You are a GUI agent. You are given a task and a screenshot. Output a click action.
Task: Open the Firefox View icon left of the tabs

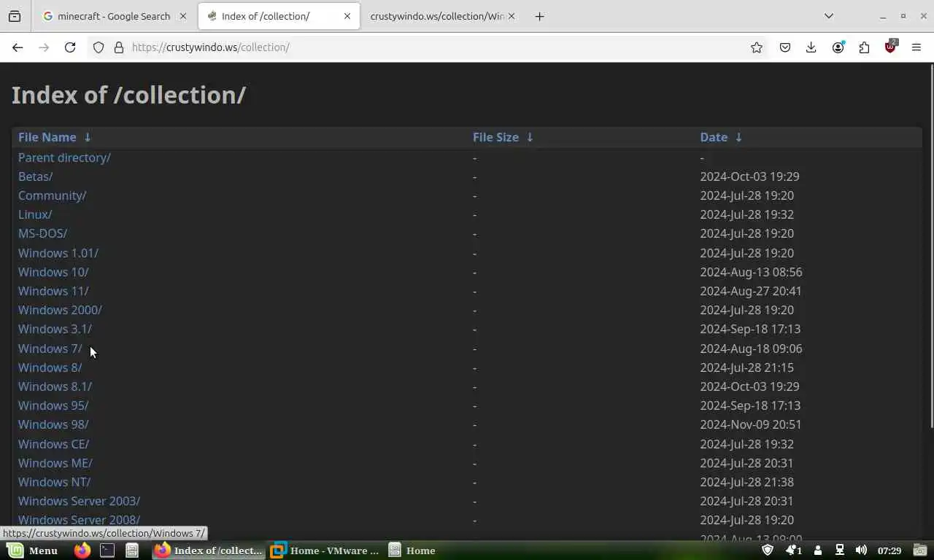tap(15, 16)
